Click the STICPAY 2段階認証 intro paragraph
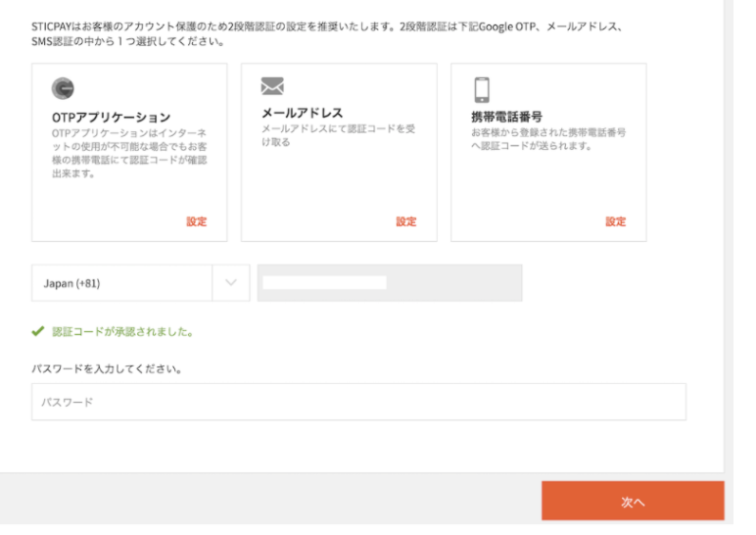 coord(328,33)
